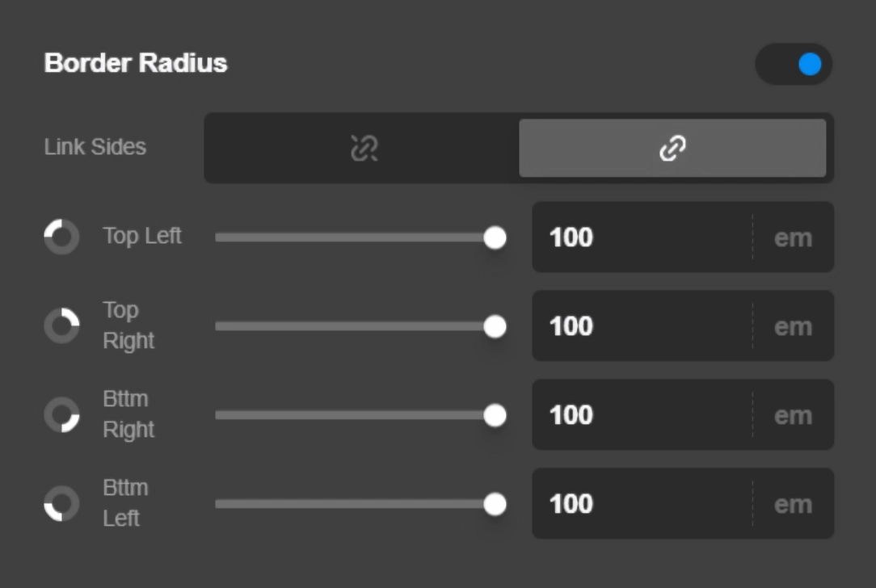This screenshot has height=588, width=876.
Task: Click the em unit for Top Right
Action: point(795,326)
